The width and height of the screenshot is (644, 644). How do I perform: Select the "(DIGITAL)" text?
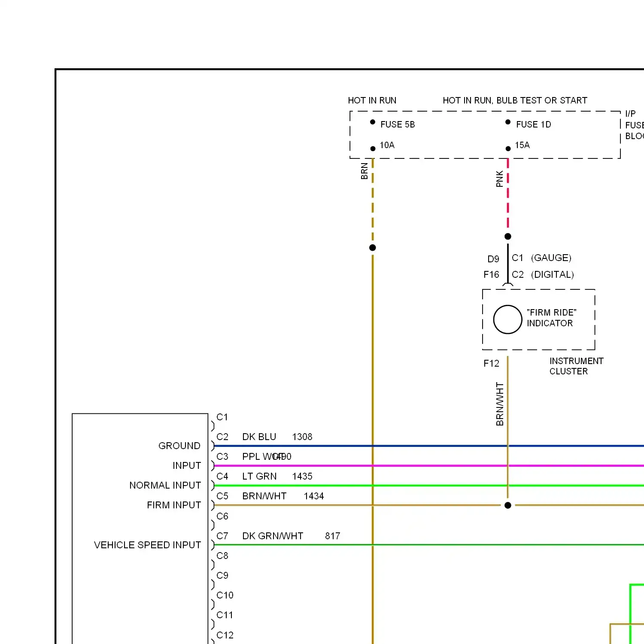pyautogui.click(x=553, y=274)
